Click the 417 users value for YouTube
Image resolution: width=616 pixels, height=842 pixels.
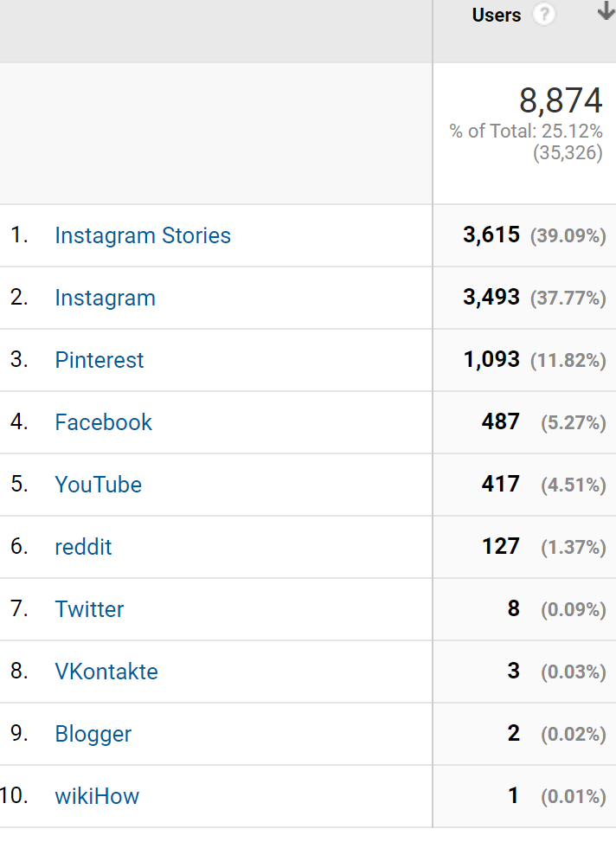point(501,485)
